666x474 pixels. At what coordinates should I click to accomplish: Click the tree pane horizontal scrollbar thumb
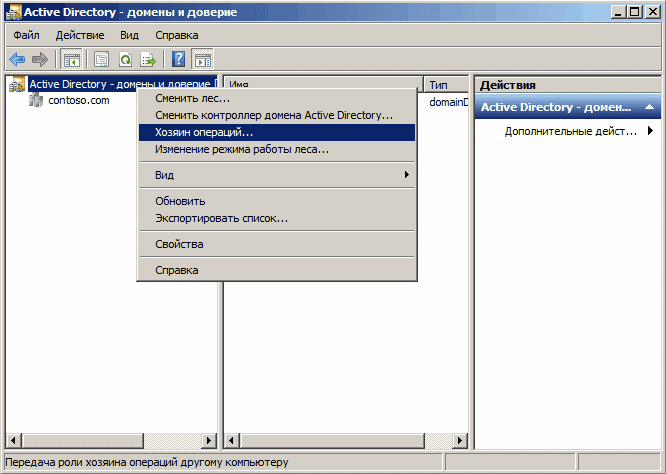click(x=83, y=440)
